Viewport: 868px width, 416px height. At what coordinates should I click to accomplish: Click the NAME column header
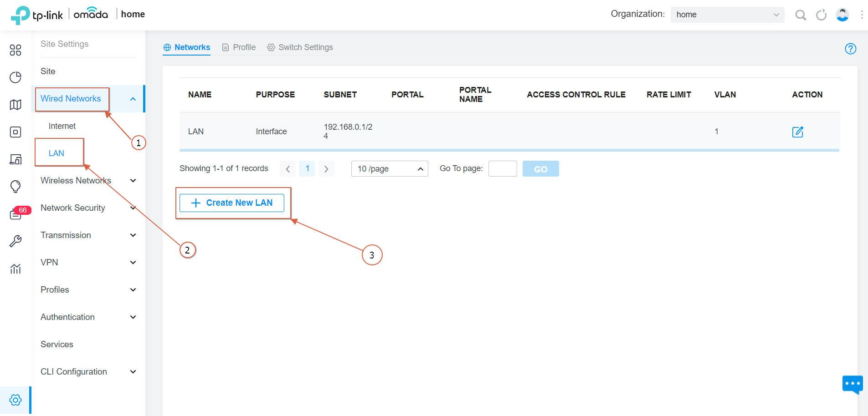200,95
